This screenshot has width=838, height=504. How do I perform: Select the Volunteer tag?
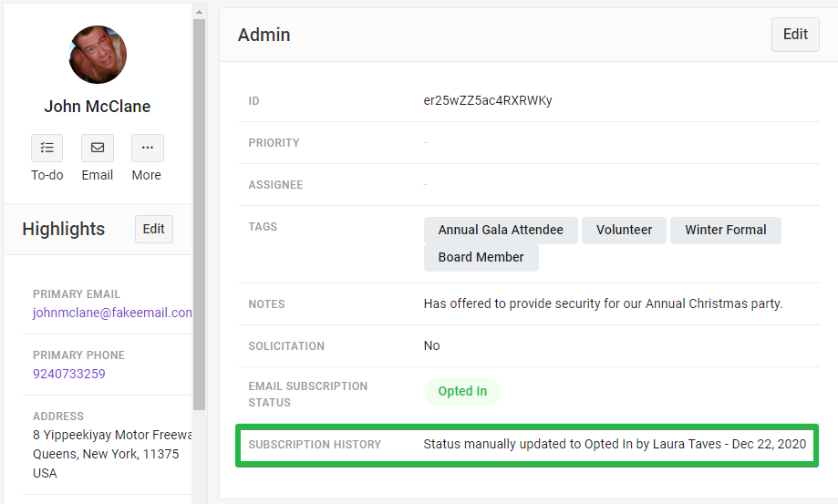pos(625,230)
